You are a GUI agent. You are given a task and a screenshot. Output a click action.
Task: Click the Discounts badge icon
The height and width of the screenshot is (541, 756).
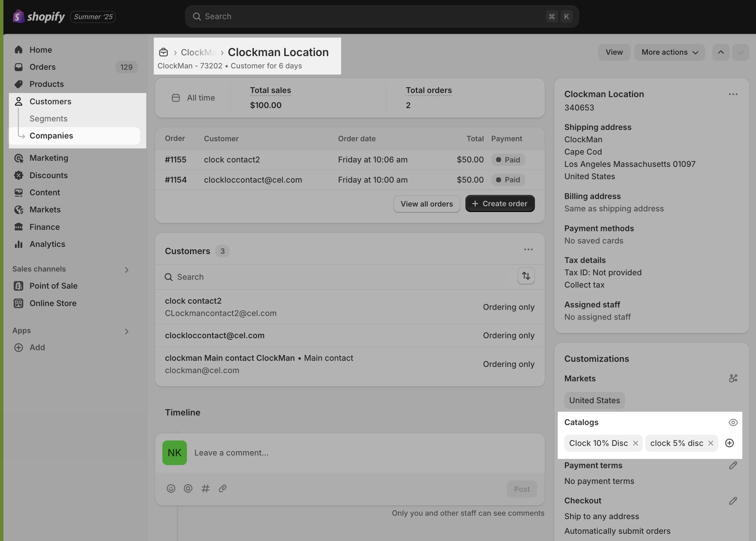point(19,175)
